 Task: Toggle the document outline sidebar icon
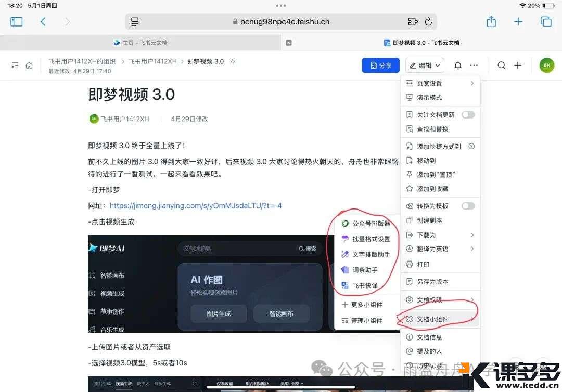coord(15,66)
